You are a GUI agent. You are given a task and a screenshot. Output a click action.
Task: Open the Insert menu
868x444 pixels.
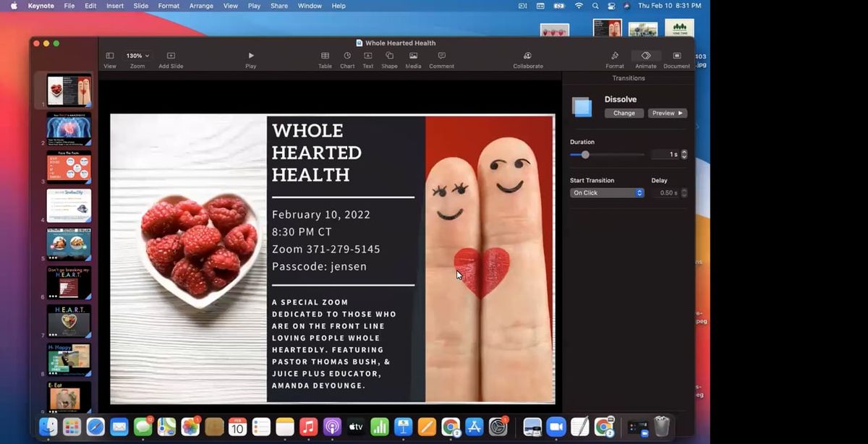[x=114, y=6]
